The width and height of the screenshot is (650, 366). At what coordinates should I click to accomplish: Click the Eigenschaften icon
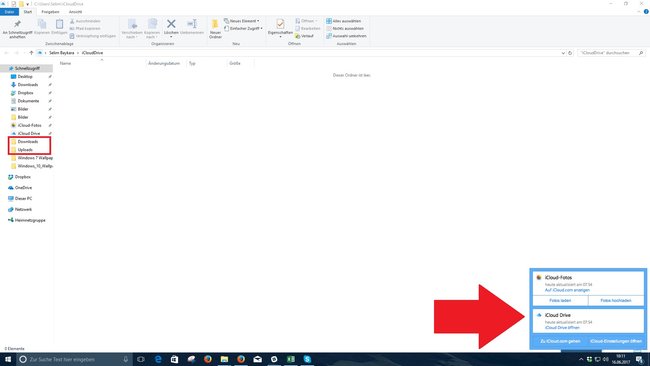[x=280, y=24]
